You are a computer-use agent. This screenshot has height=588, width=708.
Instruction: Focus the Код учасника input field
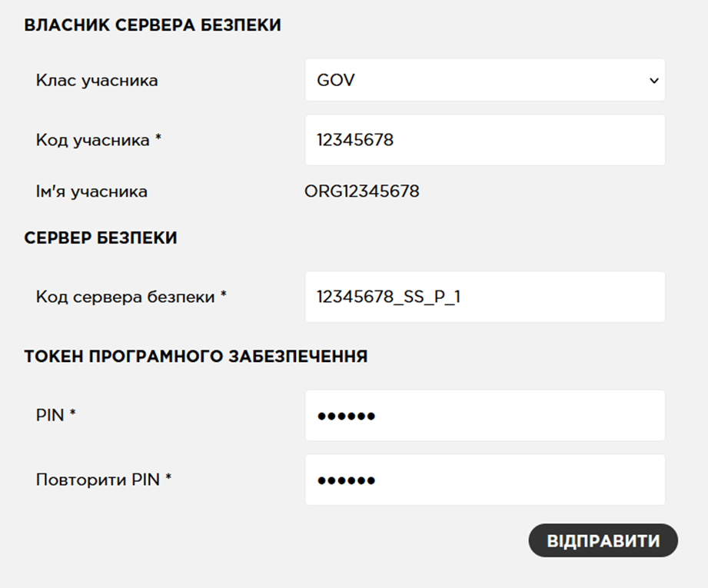point(484,140)
